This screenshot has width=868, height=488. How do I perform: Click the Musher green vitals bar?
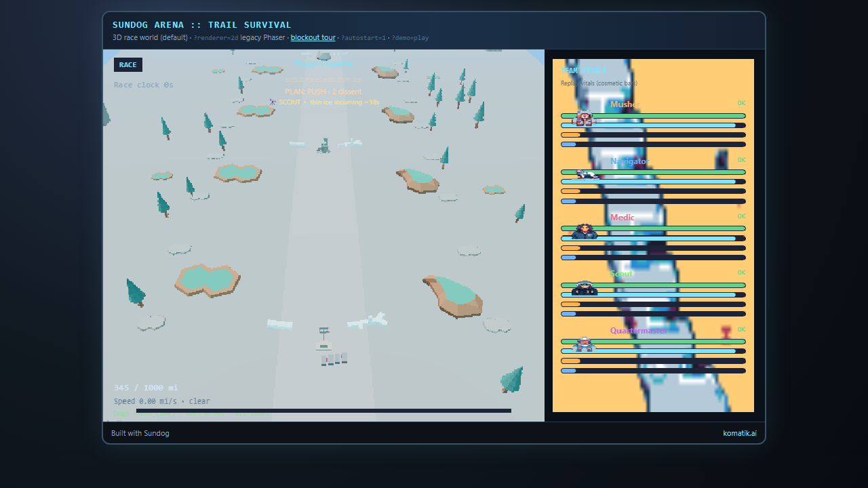(x=653, y=116)
